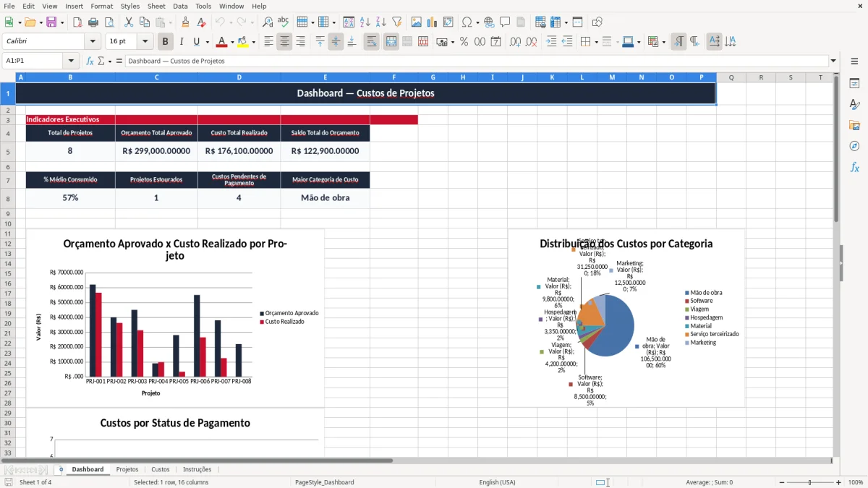Apply the yellow background color swatch

pos(243,42)
